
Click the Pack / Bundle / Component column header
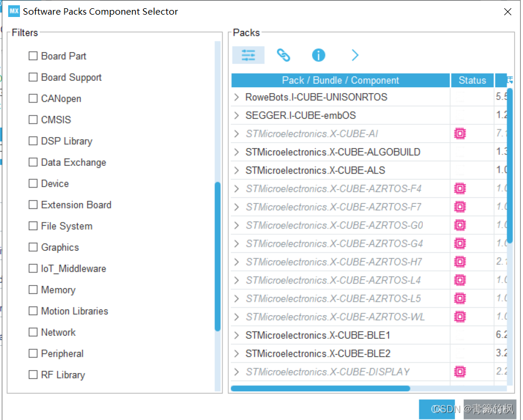tap(340, 80)
